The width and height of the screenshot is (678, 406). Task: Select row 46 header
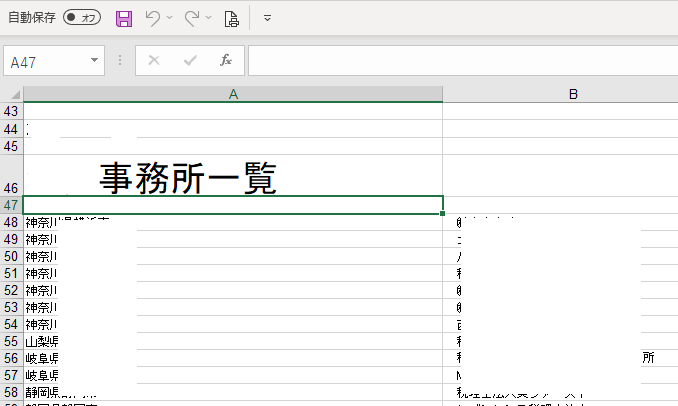pos(11,175)
